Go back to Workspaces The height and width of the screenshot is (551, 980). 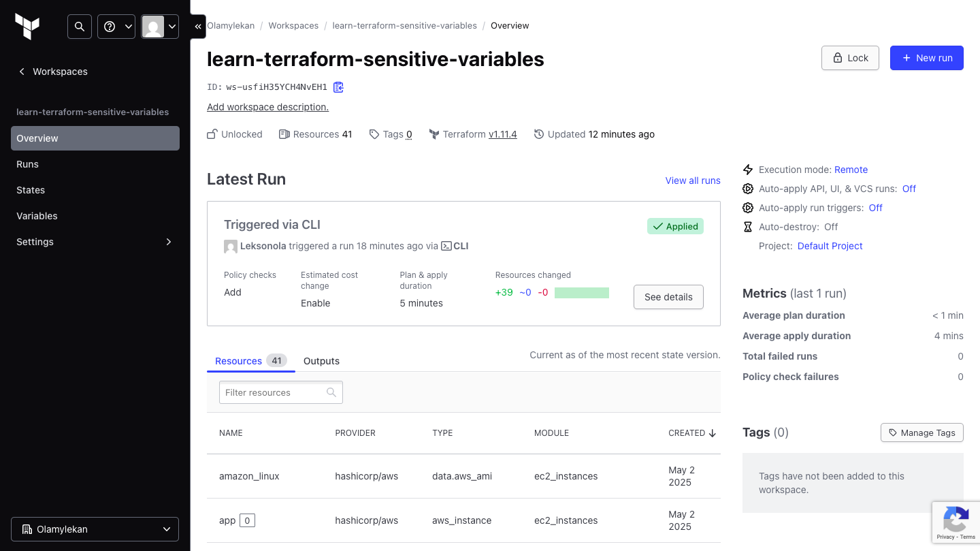click(x=53, y=72)
